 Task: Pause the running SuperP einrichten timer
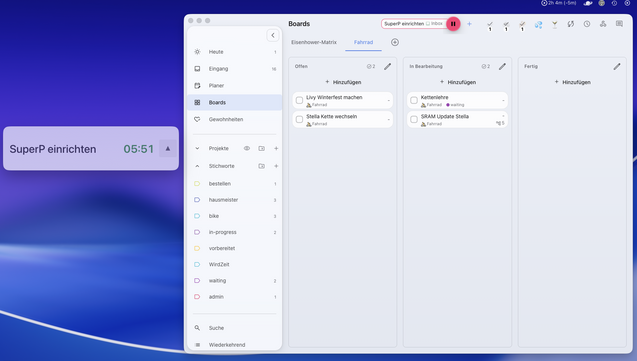click(x=453, y=24)
